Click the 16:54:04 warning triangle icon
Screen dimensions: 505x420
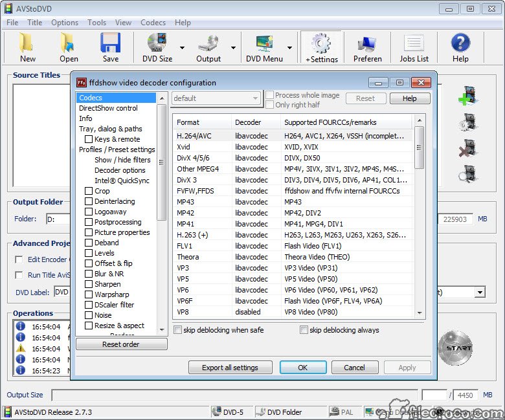coord(21,348)
